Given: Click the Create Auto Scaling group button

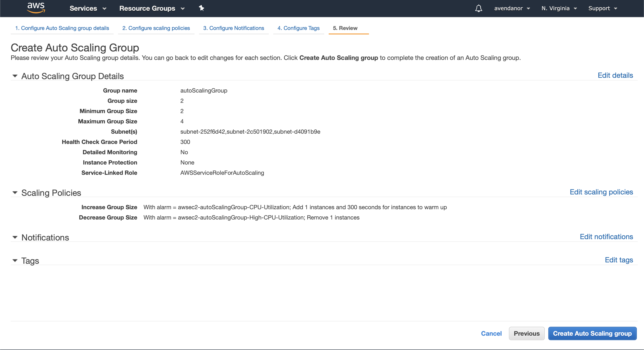Looking at the screenshot, I should coord(592,333).
